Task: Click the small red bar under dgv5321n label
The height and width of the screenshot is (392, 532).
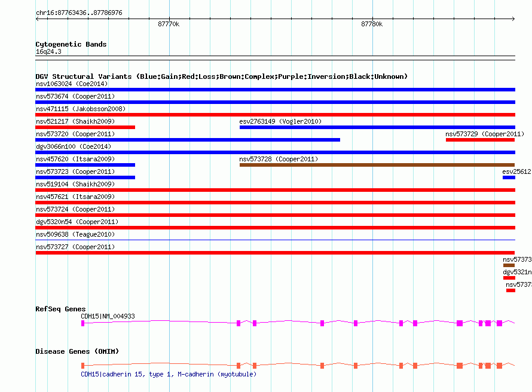Action: (x=509, y=278)
